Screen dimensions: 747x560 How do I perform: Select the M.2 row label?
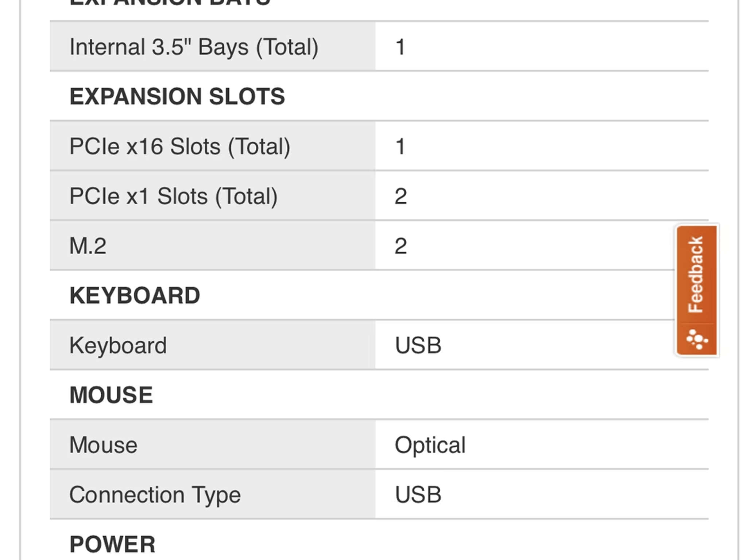point(88,246)
